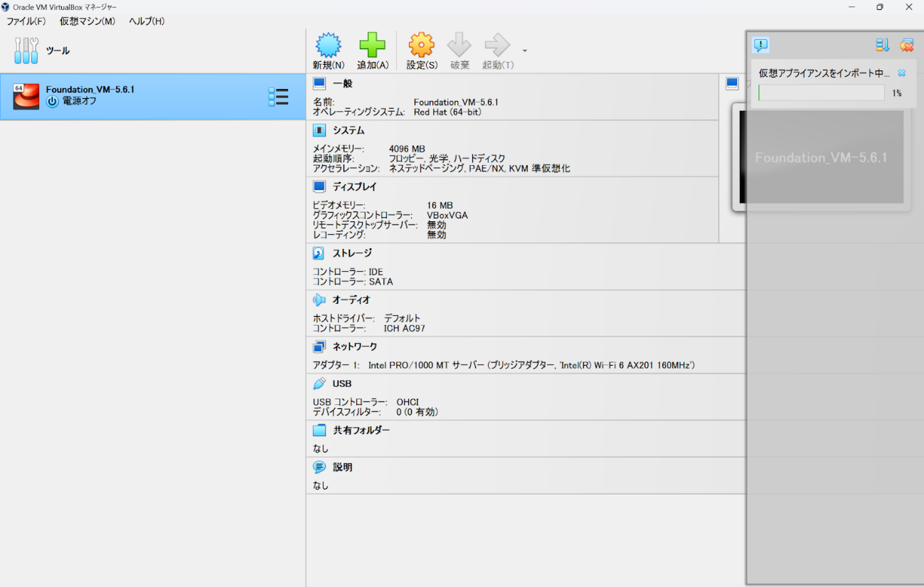Open the USB section header link
The height and width of the screenshot is (587, 924).
pyautogui.click(x=342, y=384)
